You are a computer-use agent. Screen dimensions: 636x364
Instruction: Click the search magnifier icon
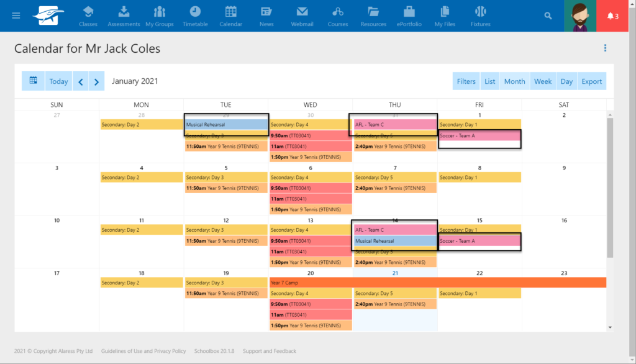[548, 16]
